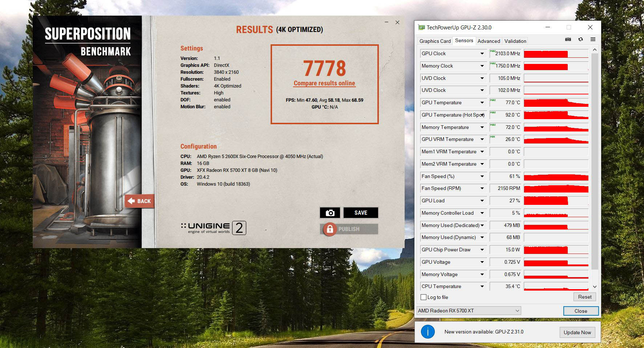The height and width of the screenshot is (348, 644).
Task: Click the GPU-Z sensor list scrollbar
Action: pyautogui.click(x=595, y=162)
